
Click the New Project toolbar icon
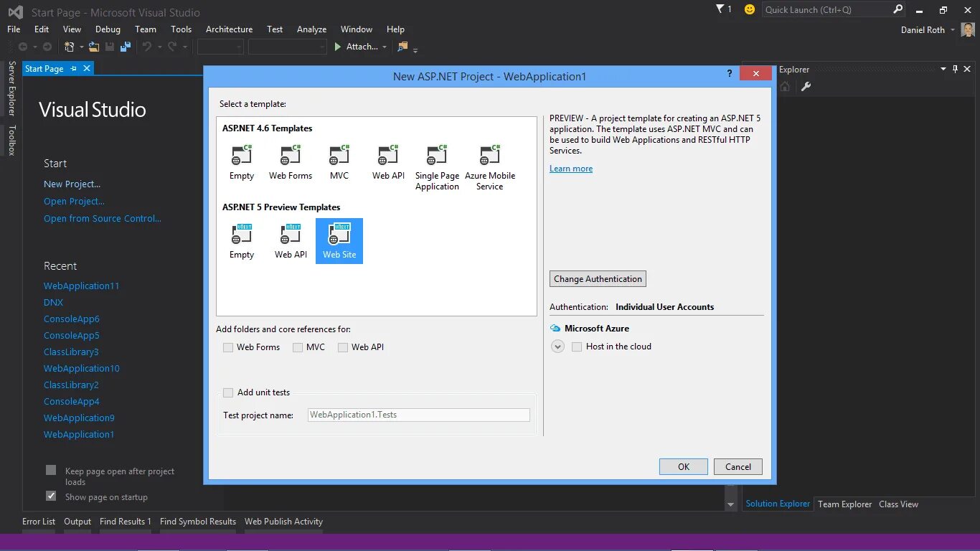[x=70, y=47]
